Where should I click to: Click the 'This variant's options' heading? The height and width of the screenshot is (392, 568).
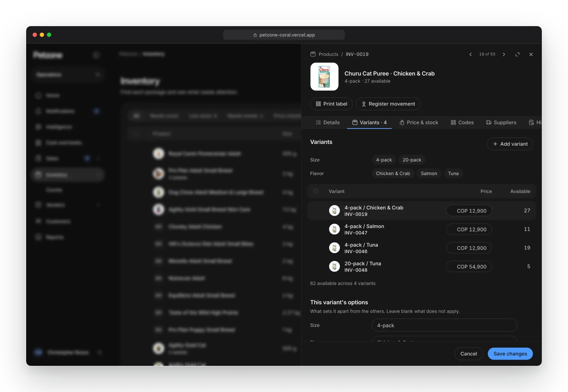pyautogui.click(x=339, y=302)
